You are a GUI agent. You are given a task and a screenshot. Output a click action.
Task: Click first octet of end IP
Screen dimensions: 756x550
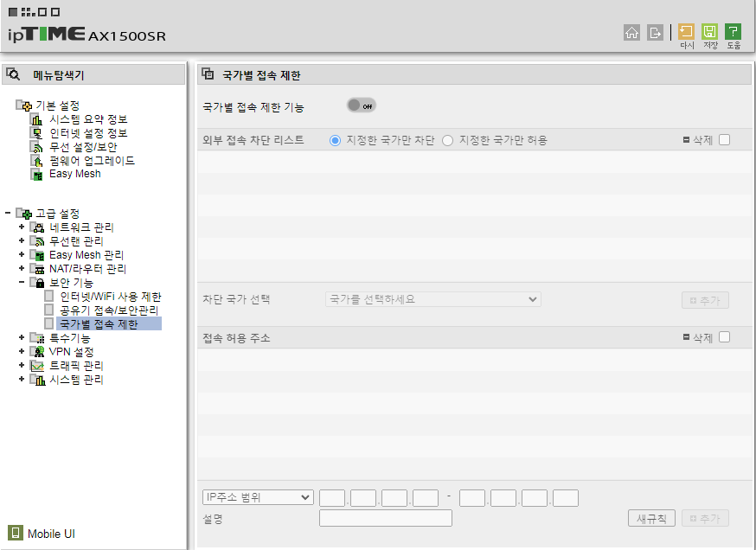pyautogui.click(x=472, y=498)
